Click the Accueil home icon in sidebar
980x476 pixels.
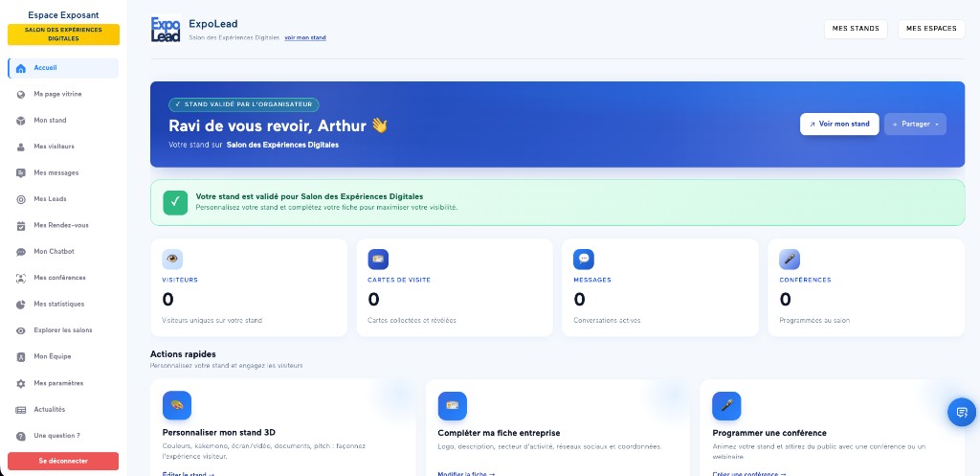click(21, 69)
